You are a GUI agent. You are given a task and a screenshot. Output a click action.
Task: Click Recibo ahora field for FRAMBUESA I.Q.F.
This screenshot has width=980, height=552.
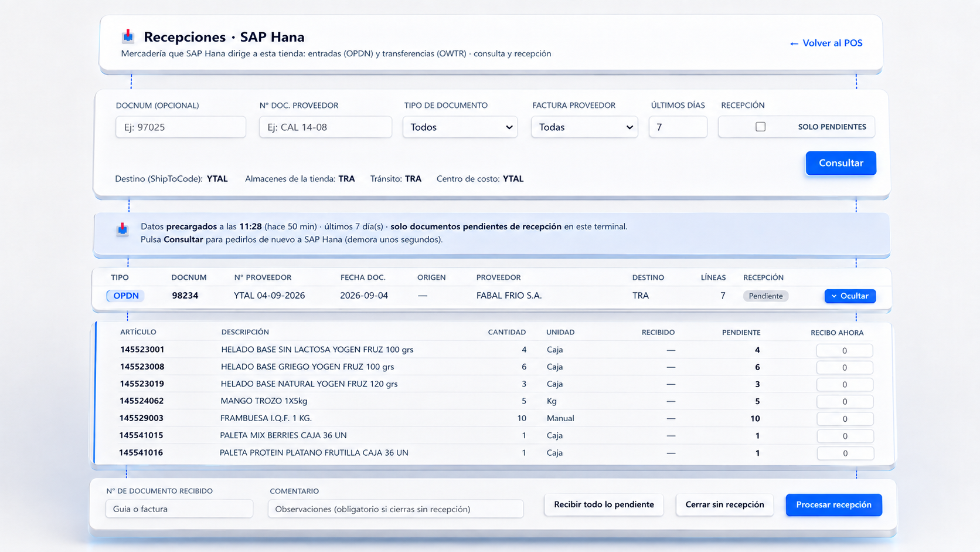[x=845, y=419]
